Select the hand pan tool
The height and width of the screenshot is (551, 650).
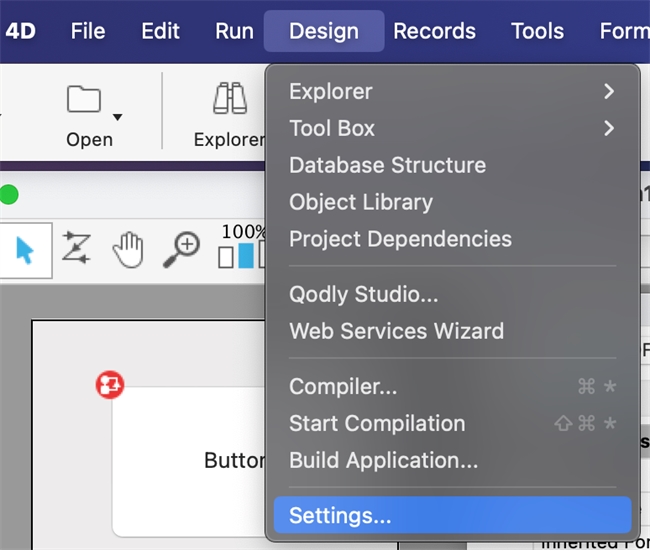(128, 249)
